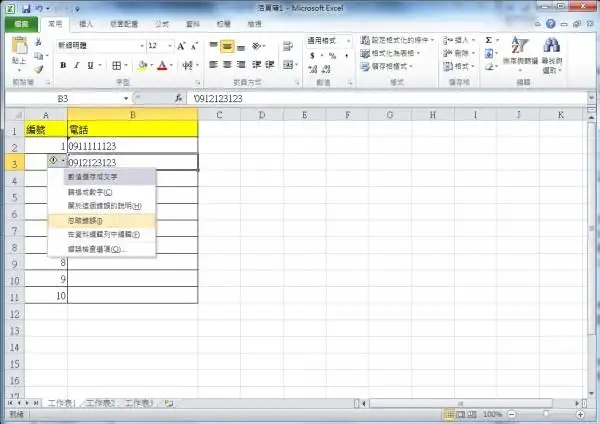The width and height of the screenshot is (600, 424).
Task: Click the Decrease Decimal icon
Action: tap(326, 69)
